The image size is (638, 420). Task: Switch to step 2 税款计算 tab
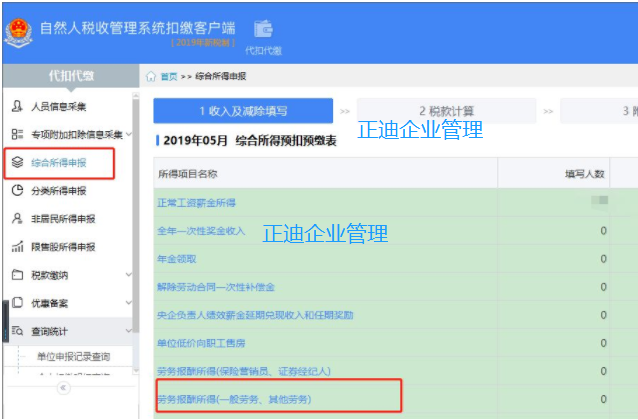[x=446, y=111]
